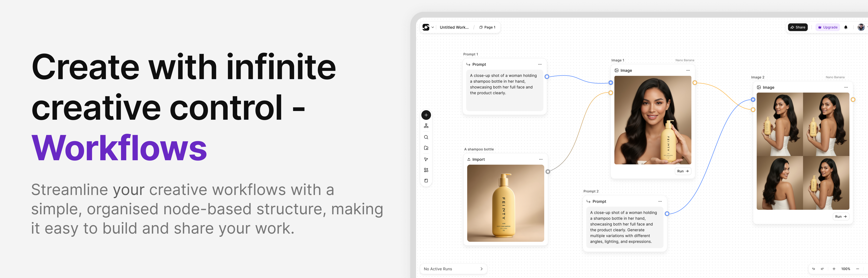Open search in the left sidebar
The width and height of the screenshot is (868, 278).
(426, 137)
